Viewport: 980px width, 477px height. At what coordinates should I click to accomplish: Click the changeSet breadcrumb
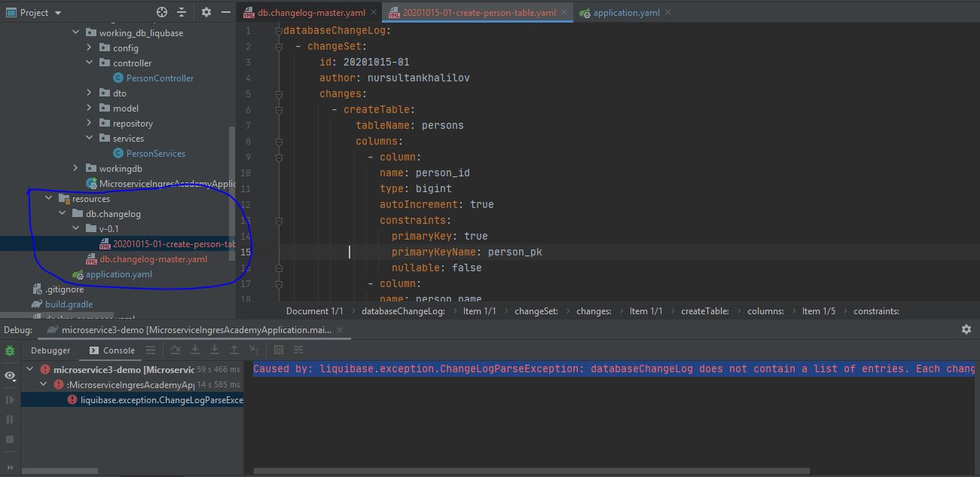pos(536,311)
